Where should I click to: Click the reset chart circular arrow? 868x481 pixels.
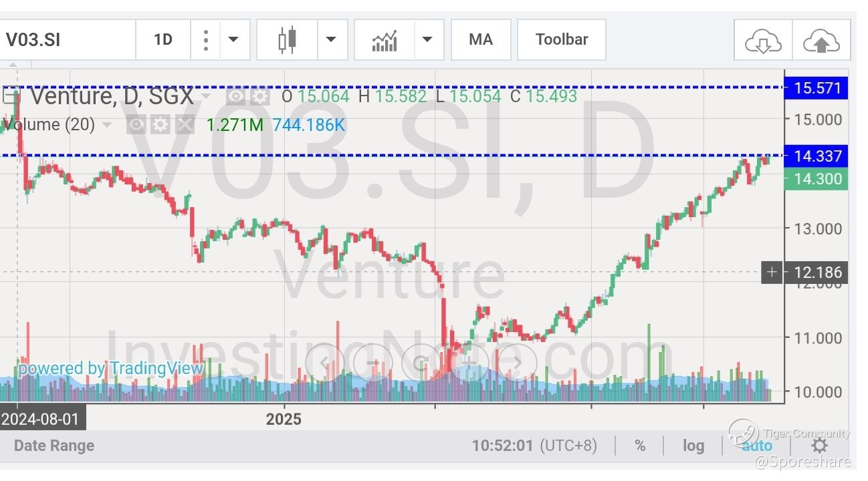tap(421, 363)
